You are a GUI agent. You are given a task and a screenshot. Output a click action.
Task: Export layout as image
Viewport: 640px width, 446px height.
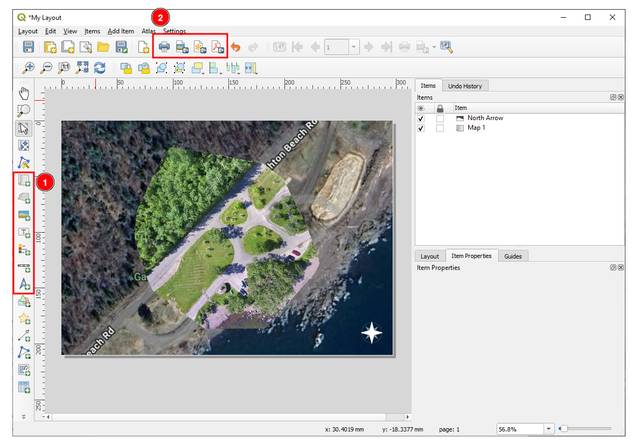coord(182,47)
